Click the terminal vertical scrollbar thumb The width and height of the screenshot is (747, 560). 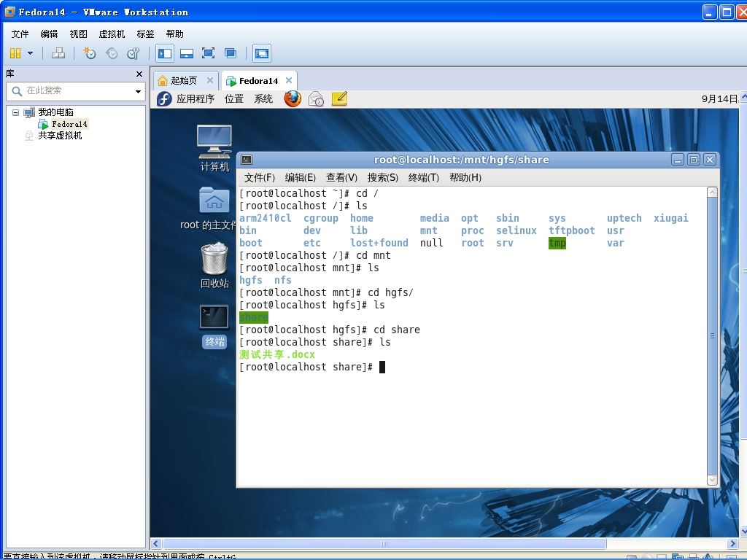pos(712,335)
